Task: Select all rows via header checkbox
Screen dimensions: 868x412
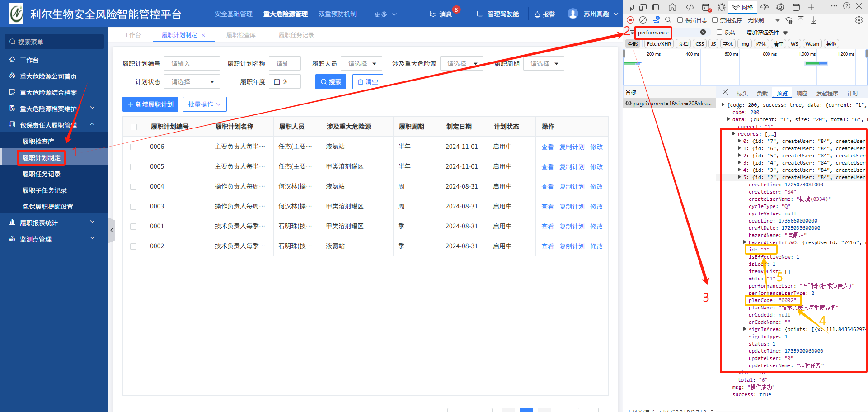Action: click(134, 127)
